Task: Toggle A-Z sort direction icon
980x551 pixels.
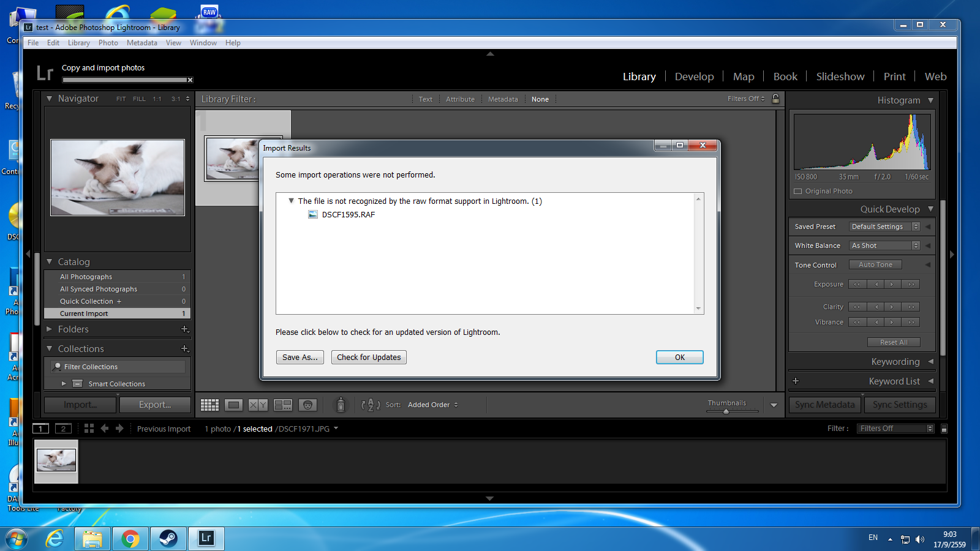Action: click(x=371, y=405)
